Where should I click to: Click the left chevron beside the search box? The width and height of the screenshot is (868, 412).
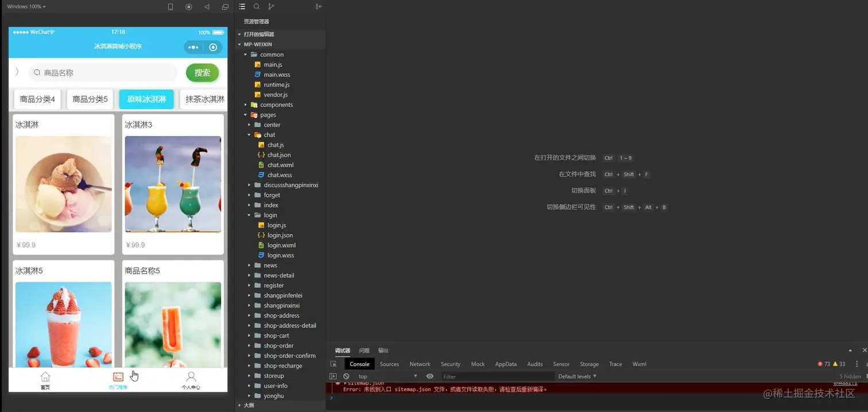[17, 72]
